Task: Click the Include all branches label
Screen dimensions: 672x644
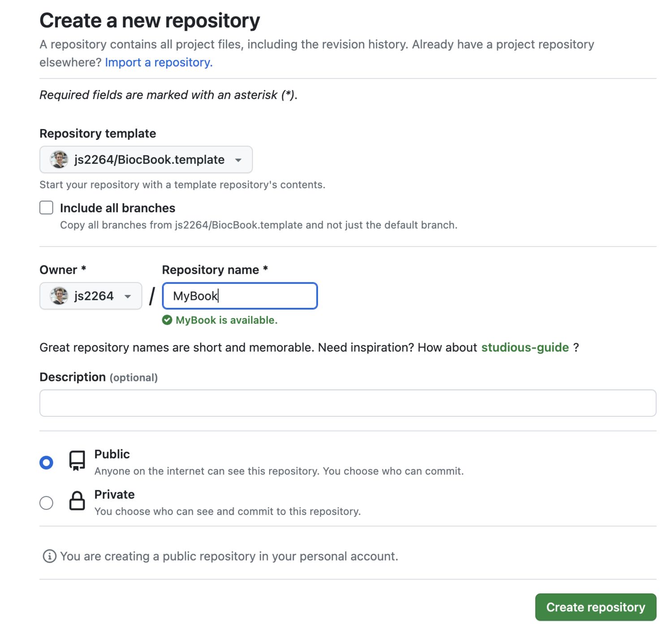Action: click(x=117, y=208)
